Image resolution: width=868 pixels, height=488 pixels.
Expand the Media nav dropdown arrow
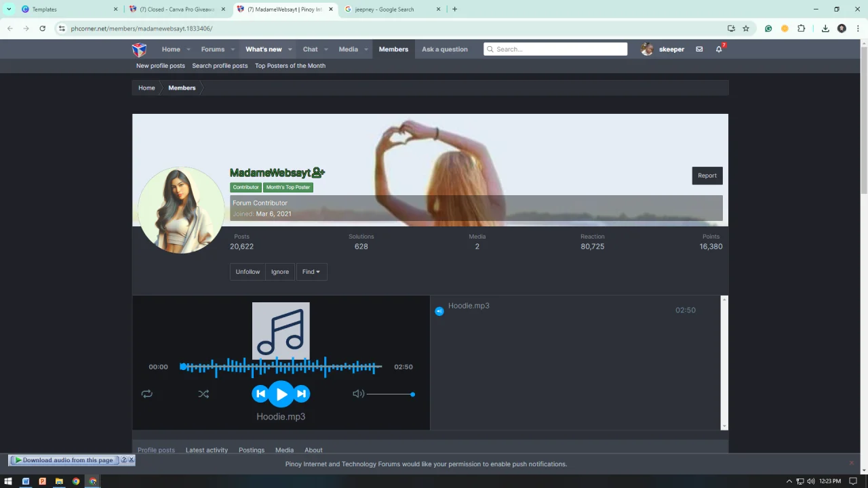[x=366, y=49]
